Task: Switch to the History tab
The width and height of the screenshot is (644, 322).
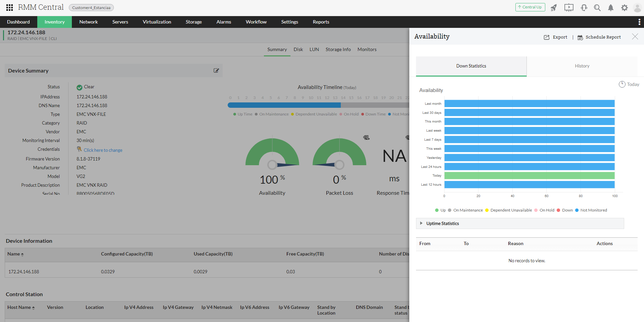Action: tap(582, 66)
